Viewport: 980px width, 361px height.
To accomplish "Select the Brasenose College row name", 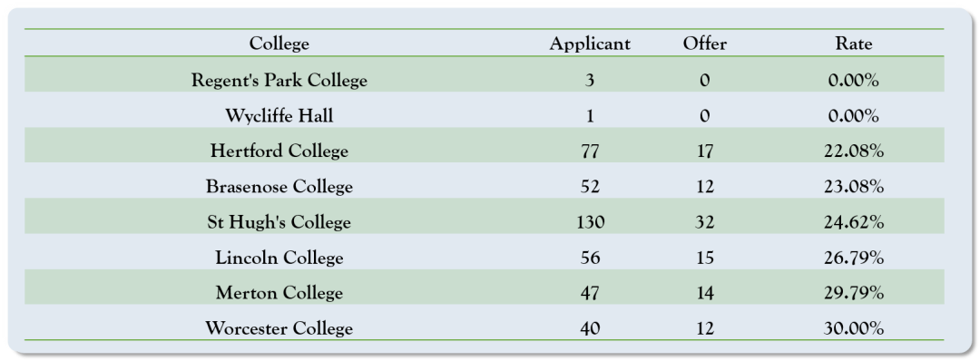I will pos(279,187).
